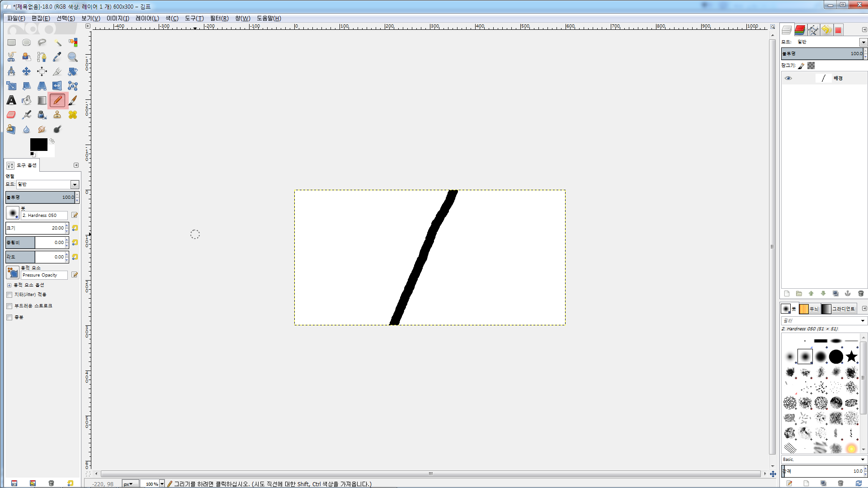Open 필터(R) menu
Screen dimensions: 868x488
219,18
